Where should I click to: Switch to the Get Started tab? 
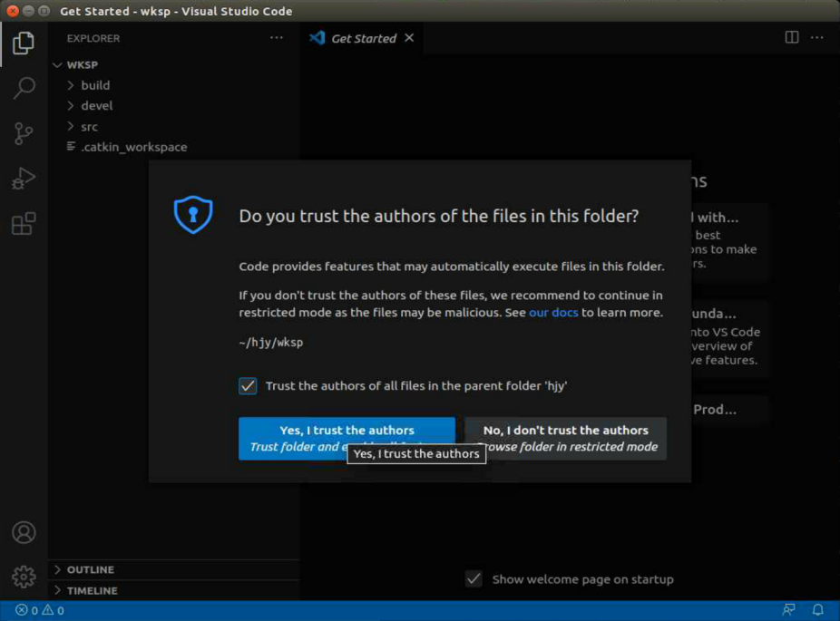(x=364, y=38)
